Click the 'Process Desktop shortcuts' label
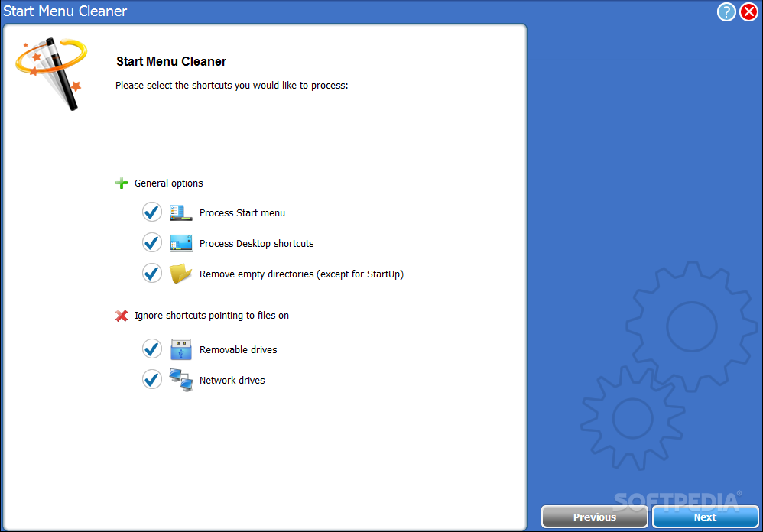 coord(256,244)
